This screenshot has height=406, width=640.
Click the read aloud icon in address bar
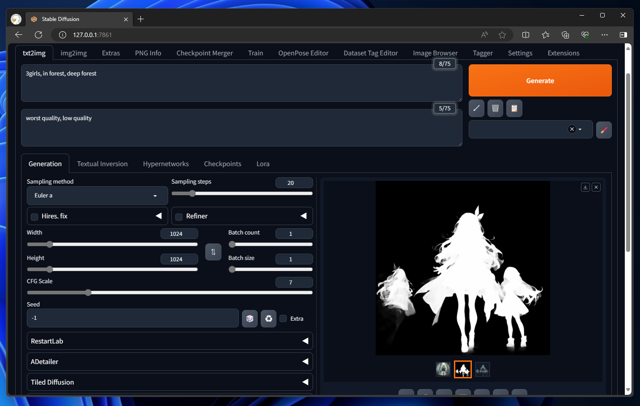484,35
